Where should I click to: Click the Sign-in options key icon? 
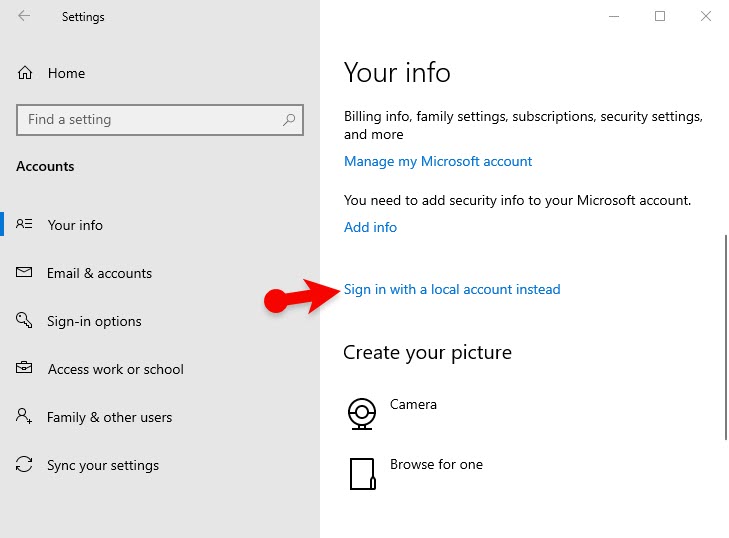[25, 321]
